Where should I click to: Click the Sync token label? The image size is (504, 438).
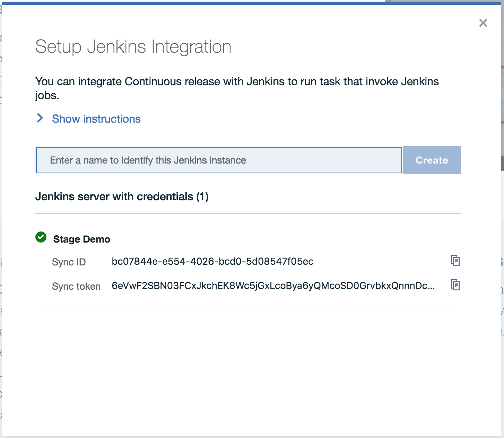click(76, 286)
